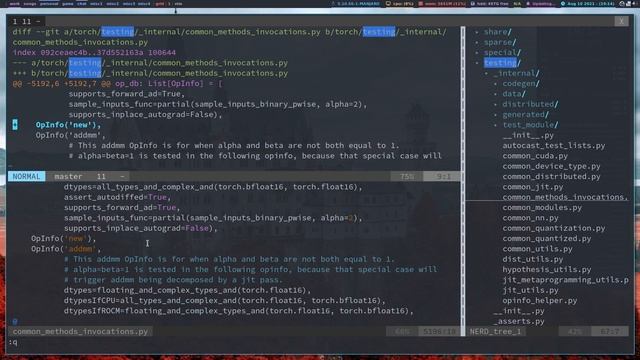The image size is (640, 360).
Task: Open common_jit.py in the tree
Action: coord(533,187)
